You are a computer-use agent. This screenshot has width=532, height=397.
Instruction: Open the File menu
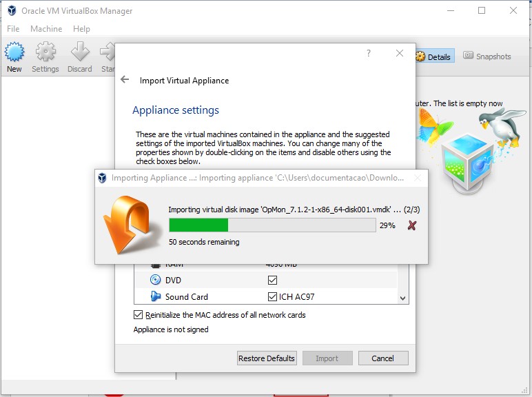pyautogui.click(x=13, y=29)
